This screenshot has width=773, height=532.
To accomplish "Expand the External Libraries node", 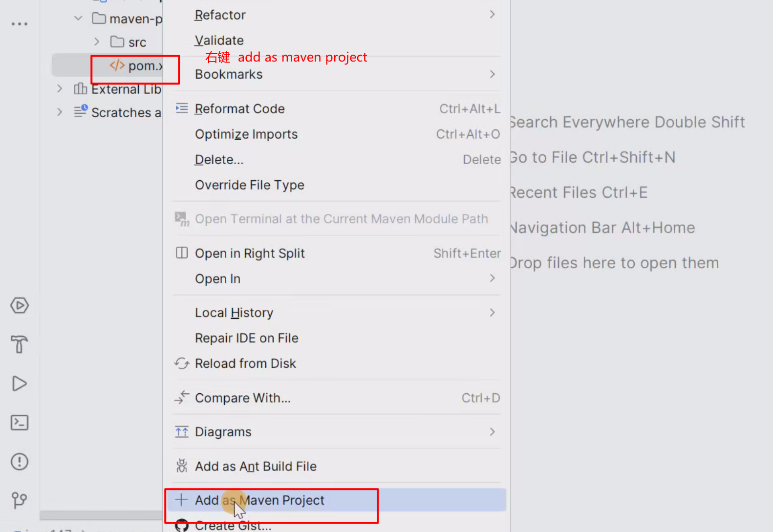I will click(60, 89).
